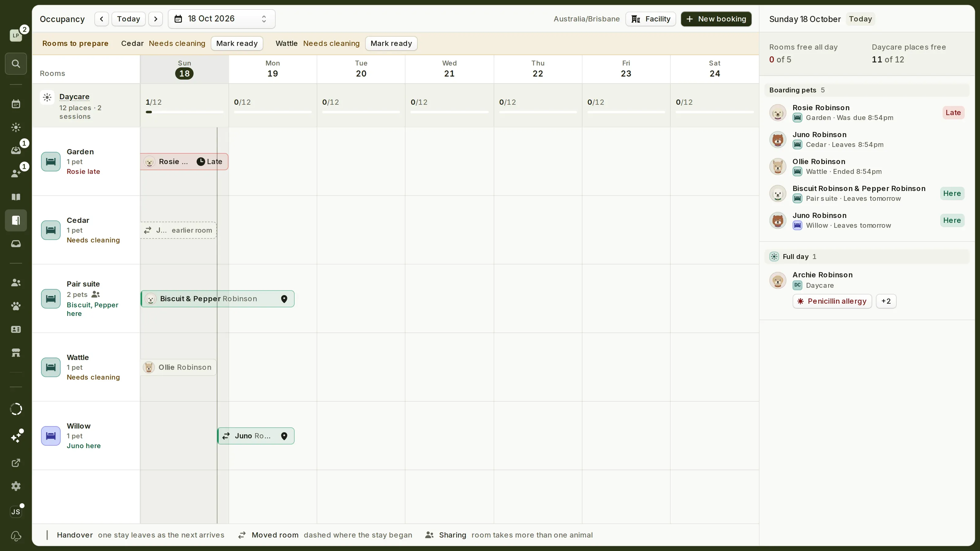Open Biscuit & Pepper Robinson booking bar
Image resolution: width=980 pixels, height=551 pixels.
pyautogui.click(x=218, y=299)
